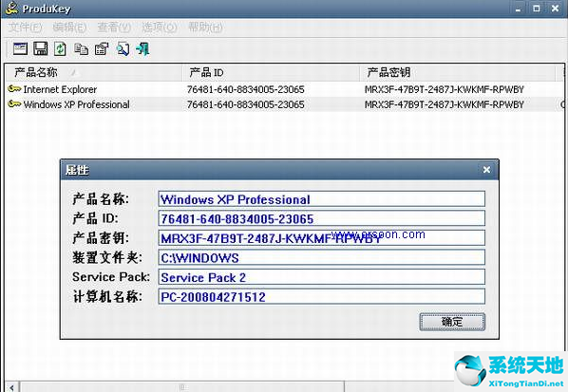Click the 装置文件夹 field showing C:\WINDOWS
The image size is (568, 392).
(322, 258)
